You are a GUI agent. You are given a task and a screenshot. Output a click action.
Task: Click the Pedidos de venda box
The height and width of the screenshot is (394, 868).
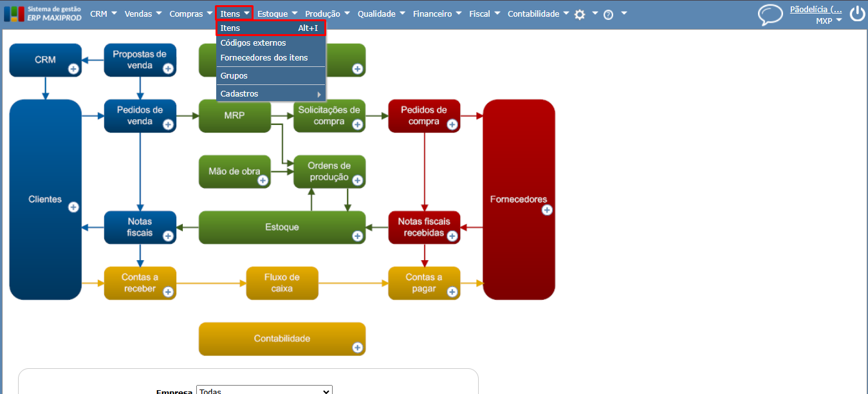tap(140, 116)
